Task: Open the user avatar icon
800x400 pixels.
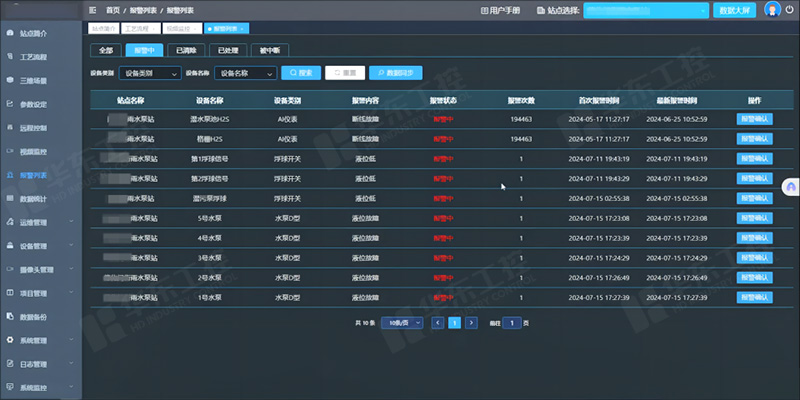Action: (772, 9)
